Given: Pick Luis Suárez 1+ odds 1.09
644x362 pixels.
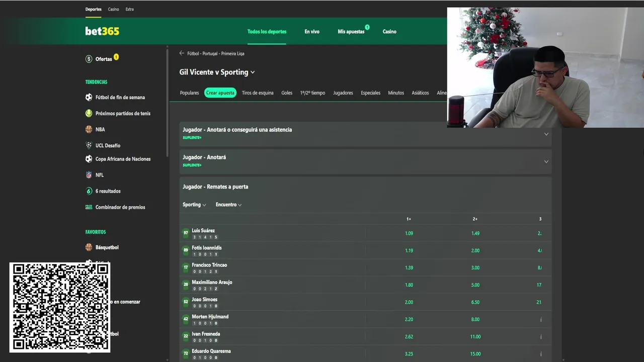Looking at the screenshot, I should [x=409, y=233].
